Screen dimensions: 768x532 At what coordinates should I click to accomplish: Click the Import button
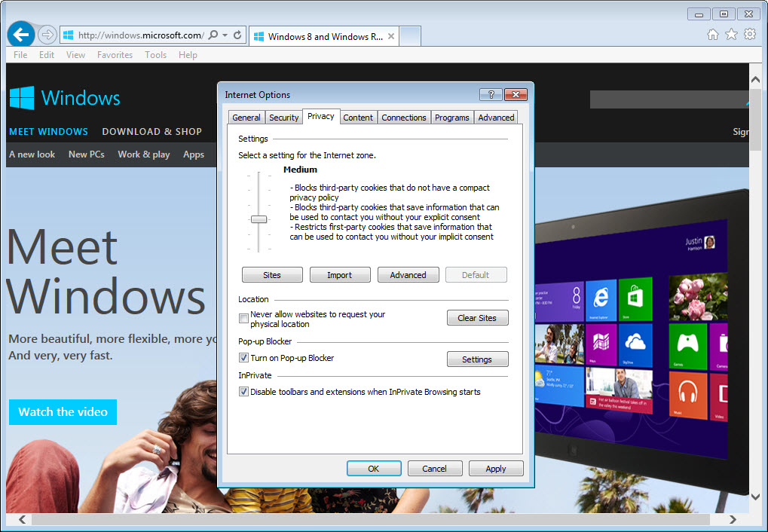tap(339, 275)
